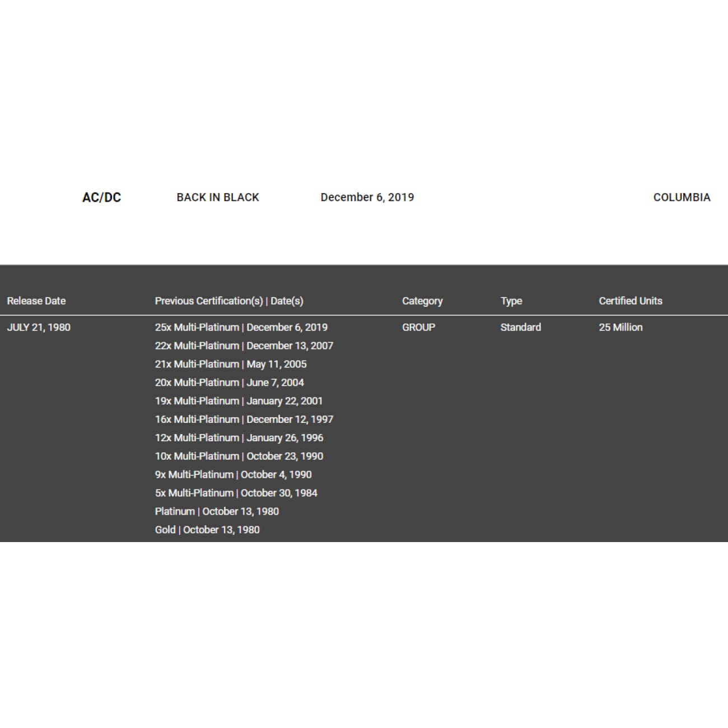This screenshot has width=728, height=728.
Task: Click the 25x Multi-Platinum December 6, 2019 row
Action: click(241, 327)
